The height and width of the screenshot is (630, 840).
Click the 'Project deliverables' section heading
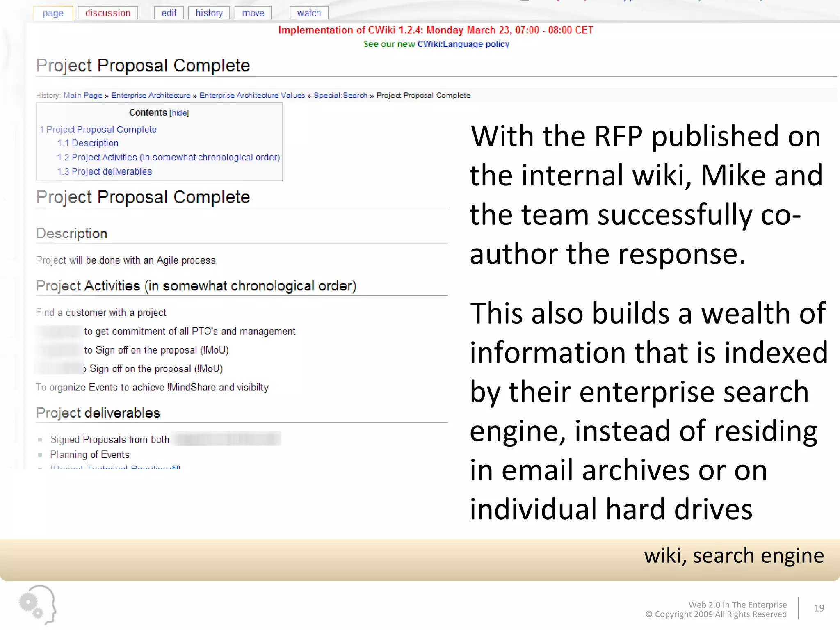click(98, 413)
